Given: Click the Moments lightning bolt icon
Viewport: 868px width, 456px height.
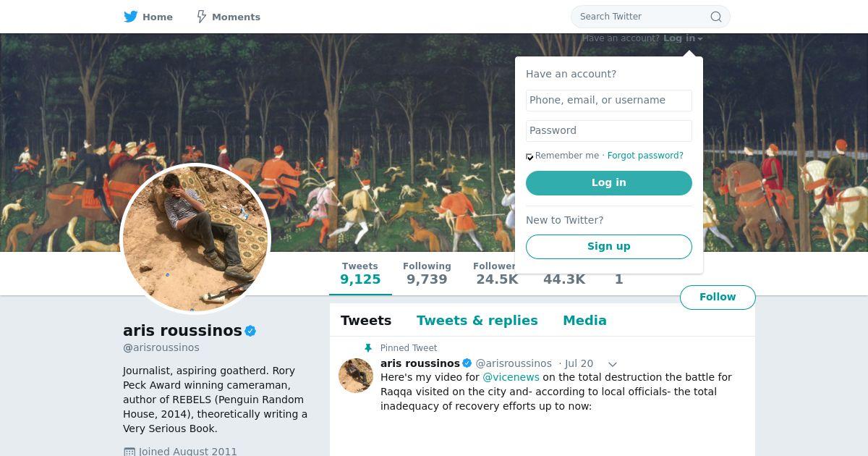Looking at the screenshot, I should (202, 17).
